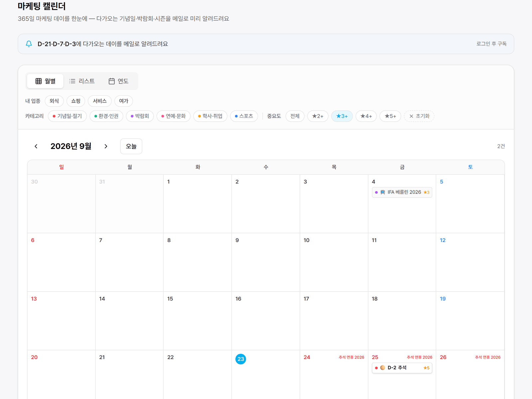
Task: Click the list icon on 리스트 tab
Action: [72, 81]
